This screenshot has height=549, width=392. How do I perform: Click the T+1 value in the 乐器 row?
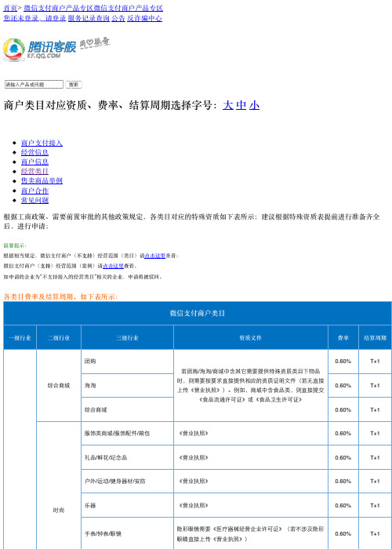375,506
